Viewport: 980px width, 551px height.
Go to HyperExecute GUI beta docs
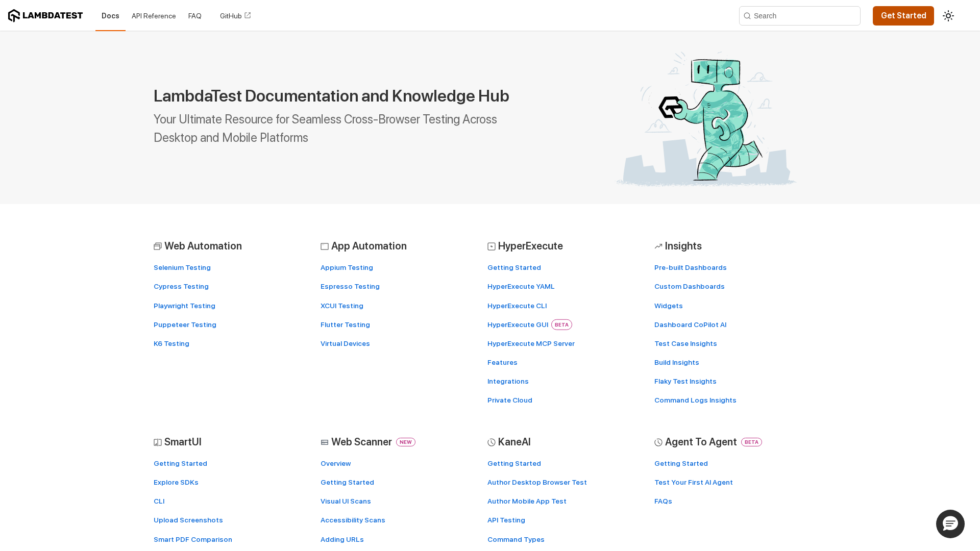tap(518, 324)
